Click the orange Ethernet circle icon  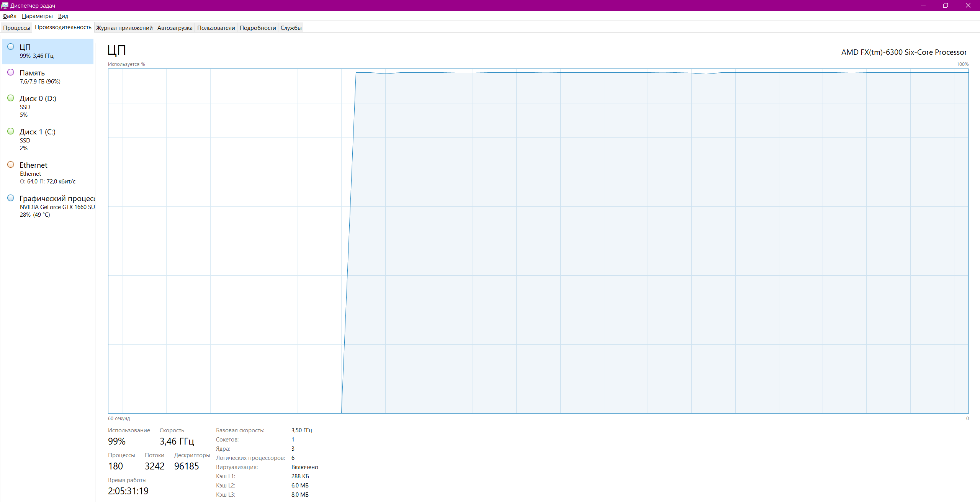click(11, 165)
